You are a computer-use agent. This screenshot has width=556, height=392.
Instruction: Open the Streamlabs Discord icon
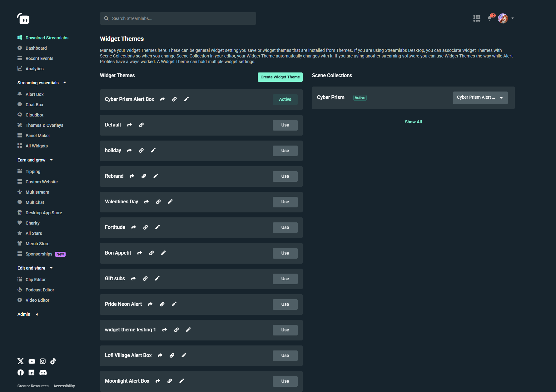(x=43, y=372)
